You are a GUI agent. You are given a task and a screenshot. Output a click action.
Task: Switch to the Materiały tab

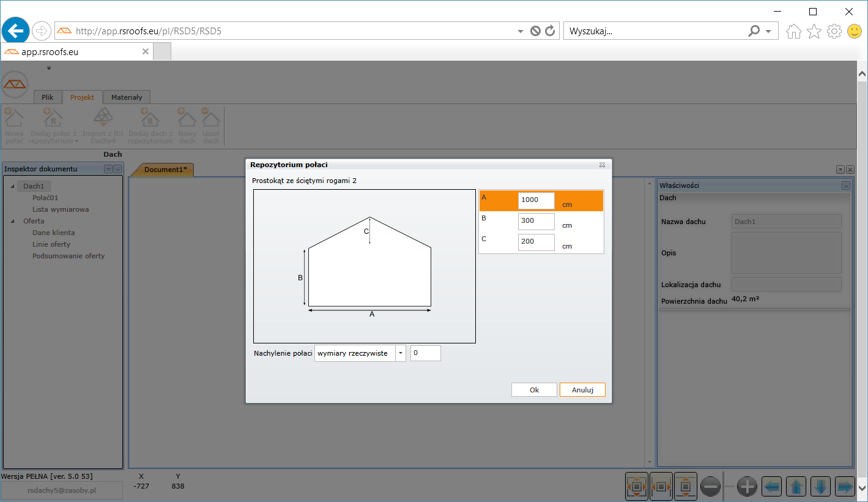(127, 97)
